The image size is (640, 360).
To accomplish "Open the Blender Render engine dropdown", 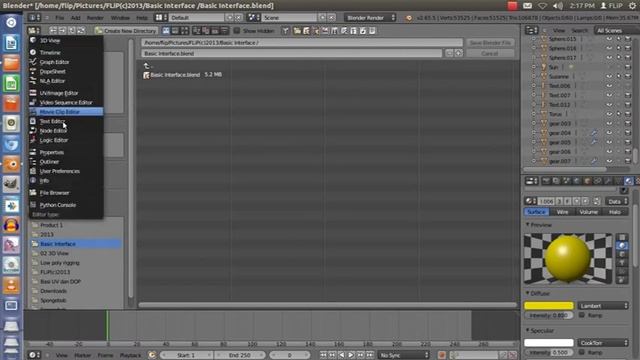I will point(370,18).
